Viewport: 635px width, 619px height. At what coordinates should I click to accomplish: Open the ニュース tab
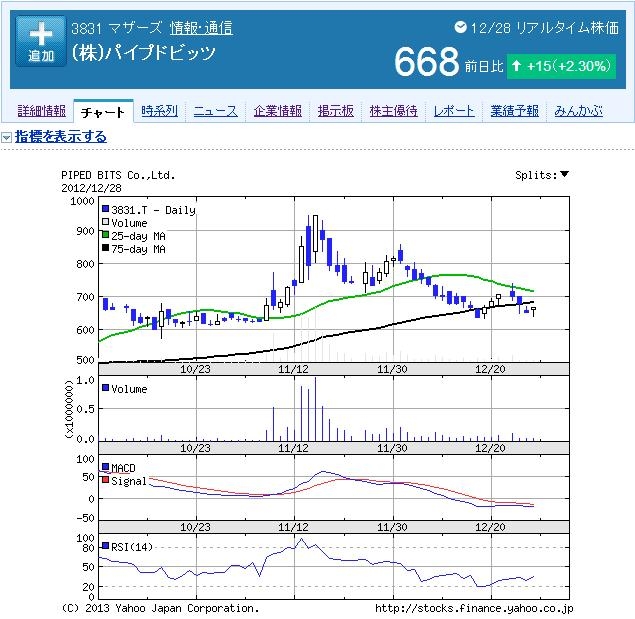tap(215, 111)
